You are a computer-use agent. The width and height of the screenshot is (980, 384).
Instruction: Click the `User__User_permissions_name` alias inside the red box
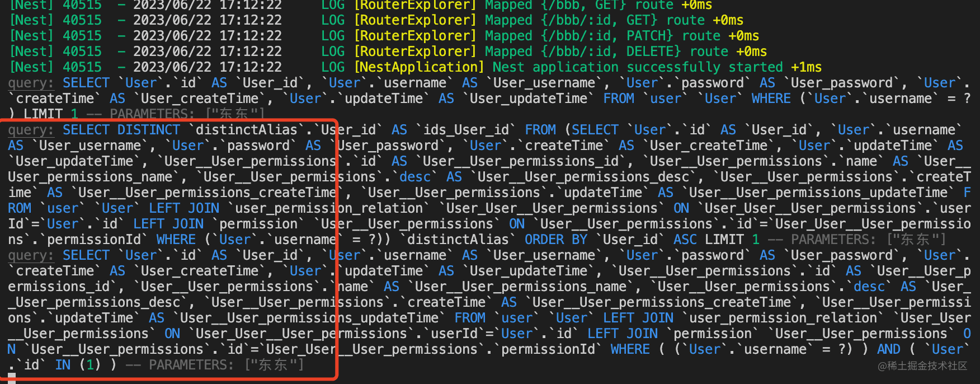[90, 177]
